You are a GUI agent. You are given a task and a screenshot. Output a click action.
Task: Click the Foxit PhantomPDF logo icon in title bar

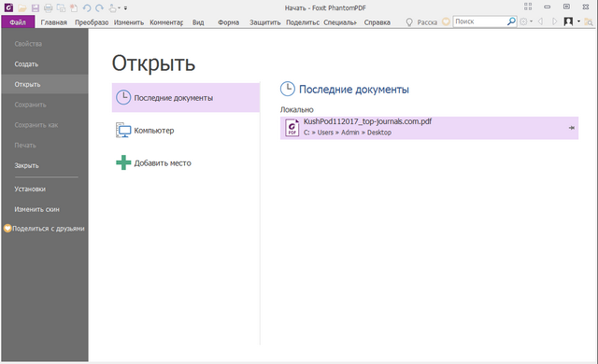point(8,7)
